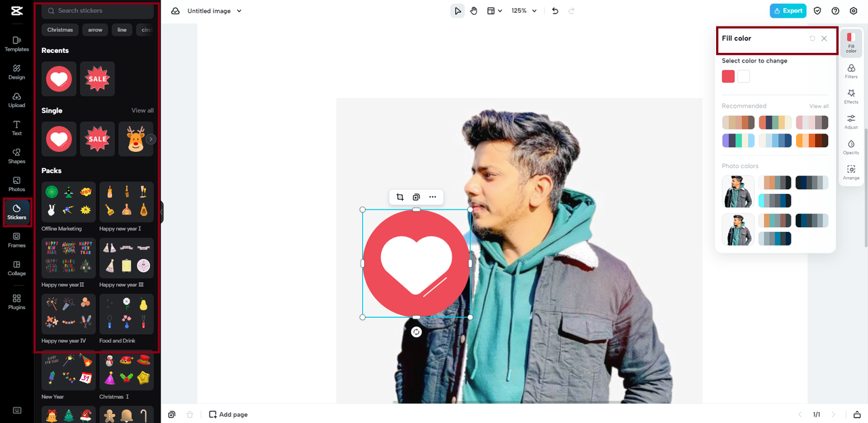Open the Plugins sidebar panel

(x=16, y=302)
